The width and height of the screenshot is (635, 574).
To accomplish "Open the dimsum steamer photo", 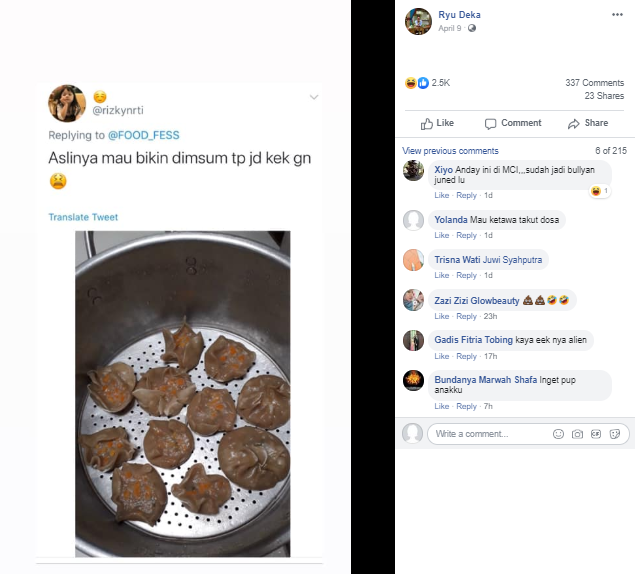I will (x=182, y=393).
